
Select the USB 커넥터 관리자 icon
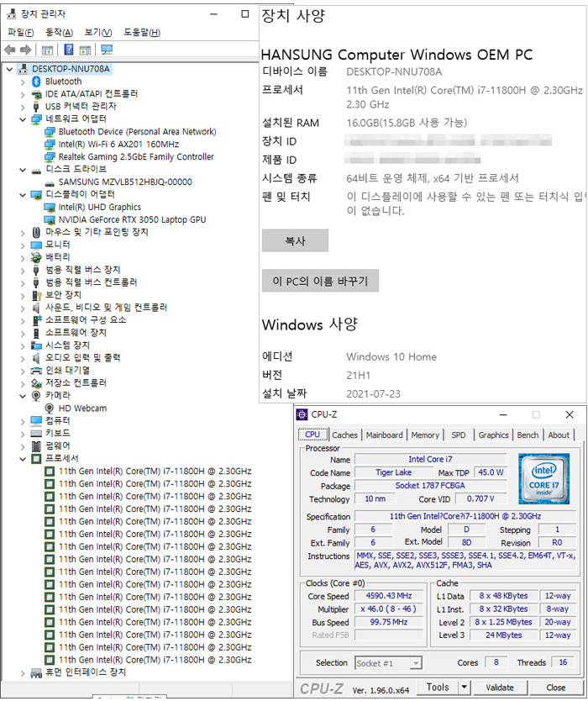click(x=36, y=107)
